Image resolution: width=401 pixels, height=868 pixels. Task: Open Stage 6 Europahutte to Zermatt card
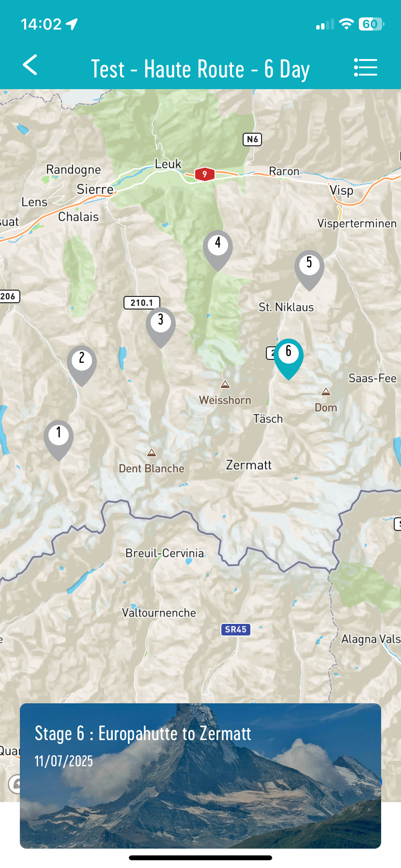click(x=200, y=775)
